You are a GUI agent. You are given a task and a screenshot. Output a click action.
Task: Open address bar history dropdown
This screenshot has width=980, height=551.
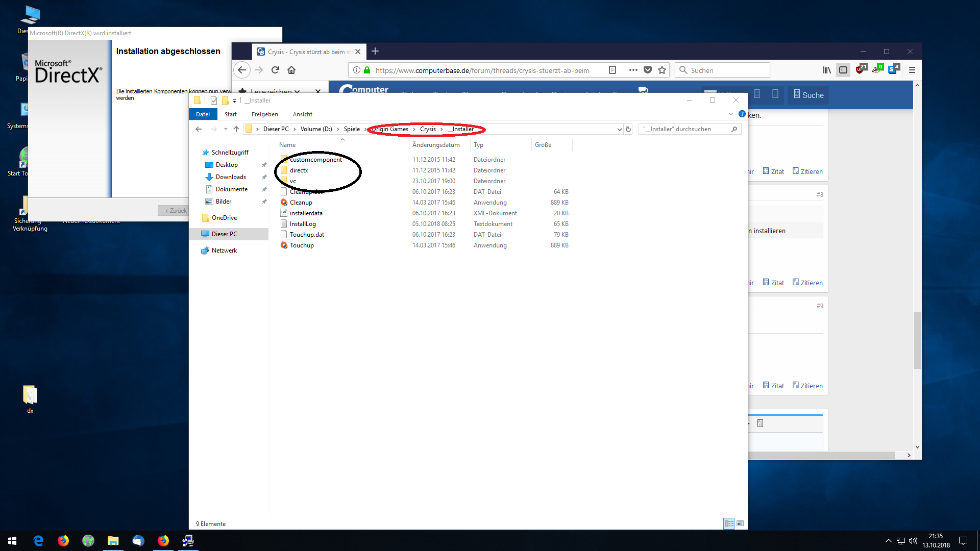pos(619,129)
